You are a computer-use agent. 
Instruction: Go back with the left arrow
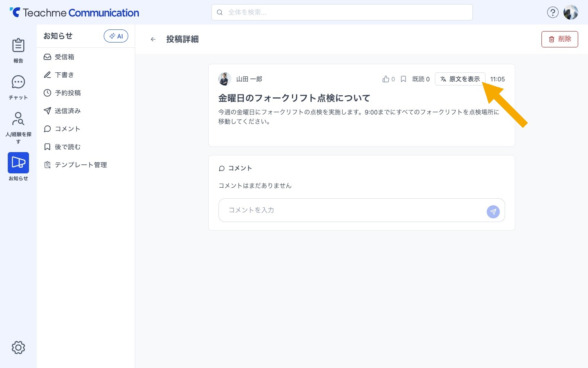coord(153,39)
